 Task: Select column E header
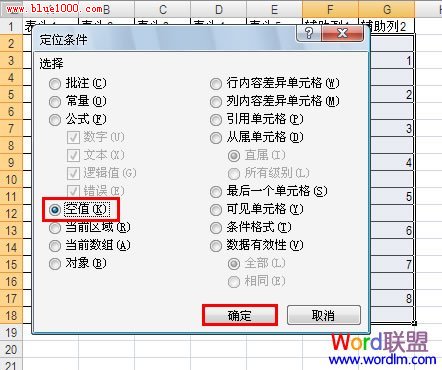[x=275, y=9]
